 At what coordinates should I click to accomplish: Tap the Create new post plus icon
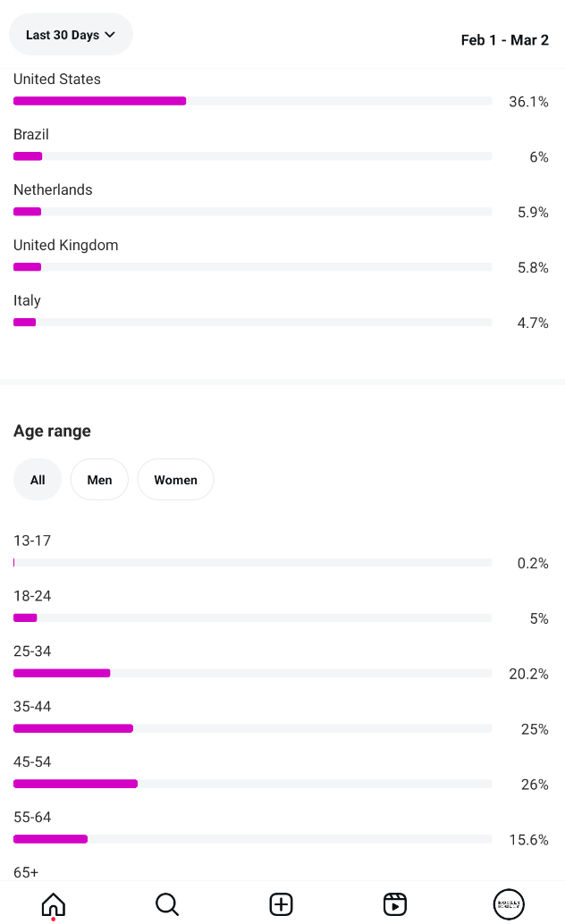pyautogui.click(x=282, y=904)
